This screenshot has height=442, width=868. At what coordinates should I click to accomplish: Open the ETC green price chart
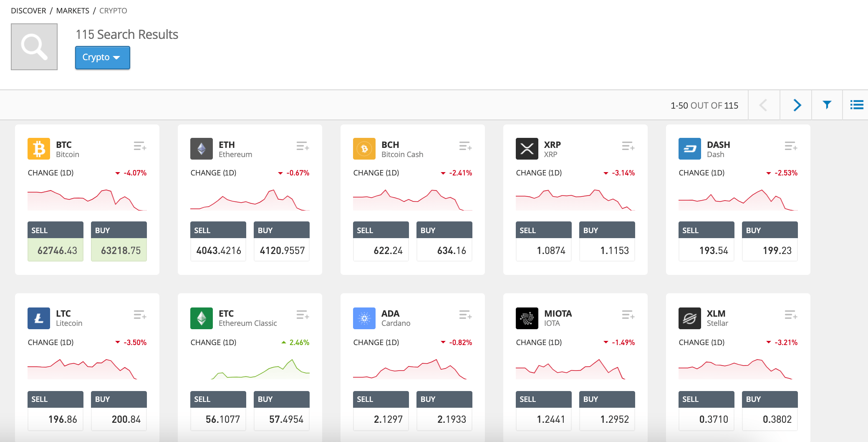pos(250,369)
